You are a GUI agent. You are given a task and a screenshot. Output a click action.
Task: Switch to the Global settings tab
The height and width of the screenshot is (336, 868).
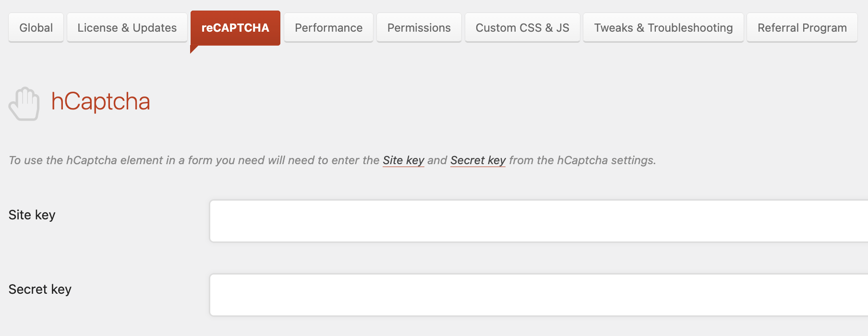tap(36, 27)
